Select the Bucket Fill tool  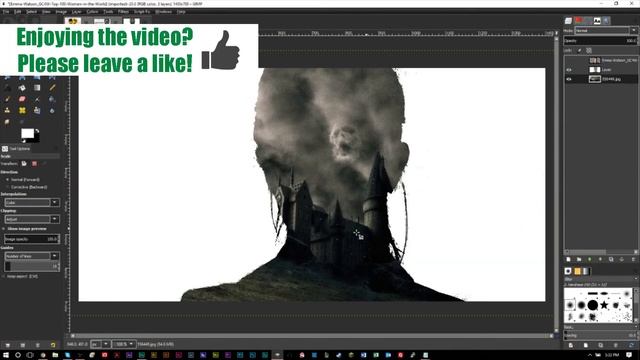[22, 88]
